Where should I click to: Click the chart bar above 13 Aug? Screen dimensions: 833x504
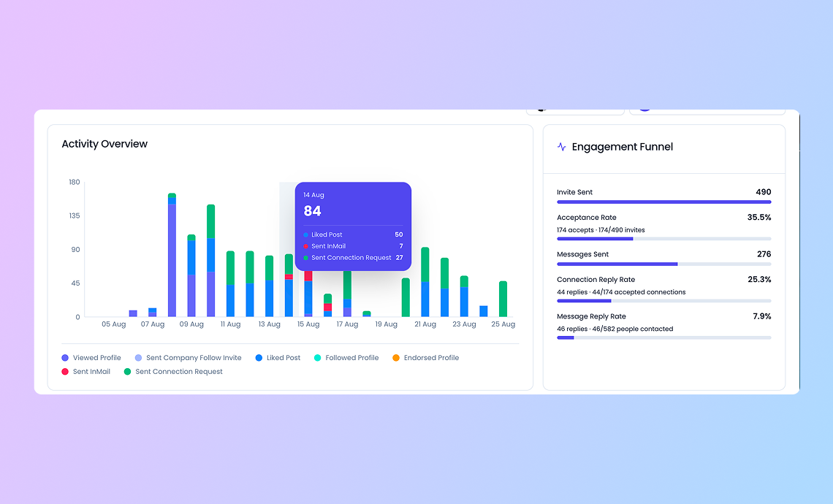tap(270, 286)
